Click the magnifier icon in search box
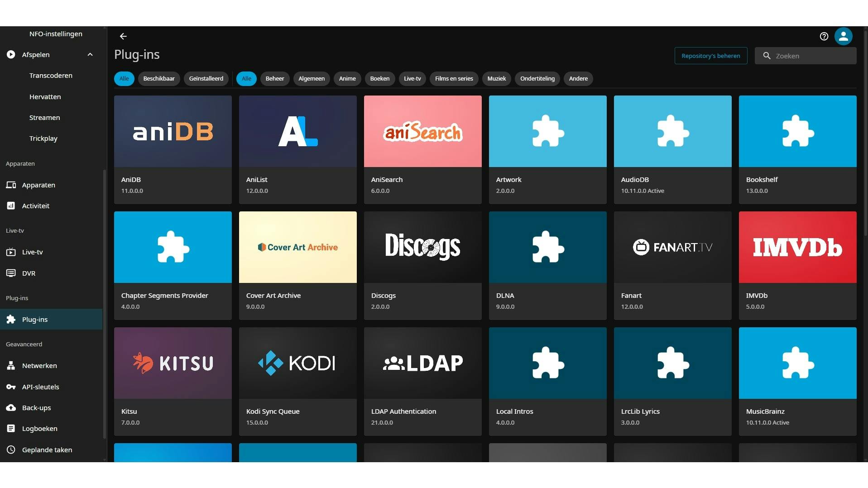Viewport: 868px width, 488px height. coord(767,56)
